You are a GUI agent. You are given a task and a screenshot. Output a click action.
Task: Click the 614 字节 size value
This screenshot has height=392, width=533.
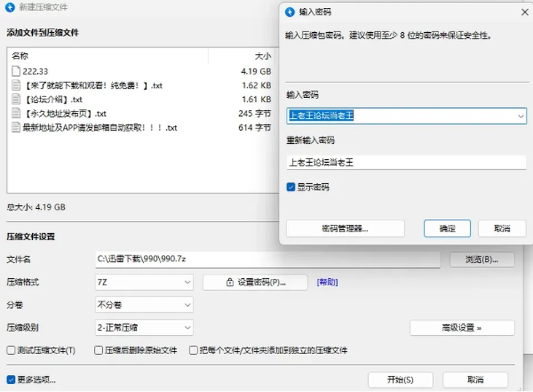click(255, 128)
